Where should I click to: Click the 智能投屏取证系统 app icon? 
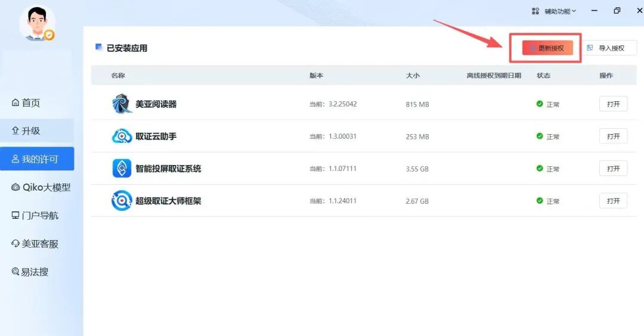[122, 168]
